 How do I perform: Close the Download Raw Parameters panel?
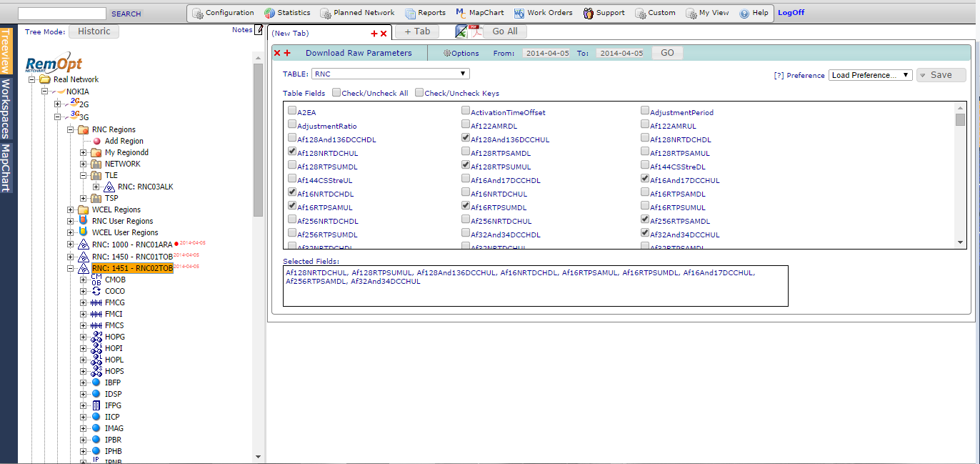tap(277, 53)
